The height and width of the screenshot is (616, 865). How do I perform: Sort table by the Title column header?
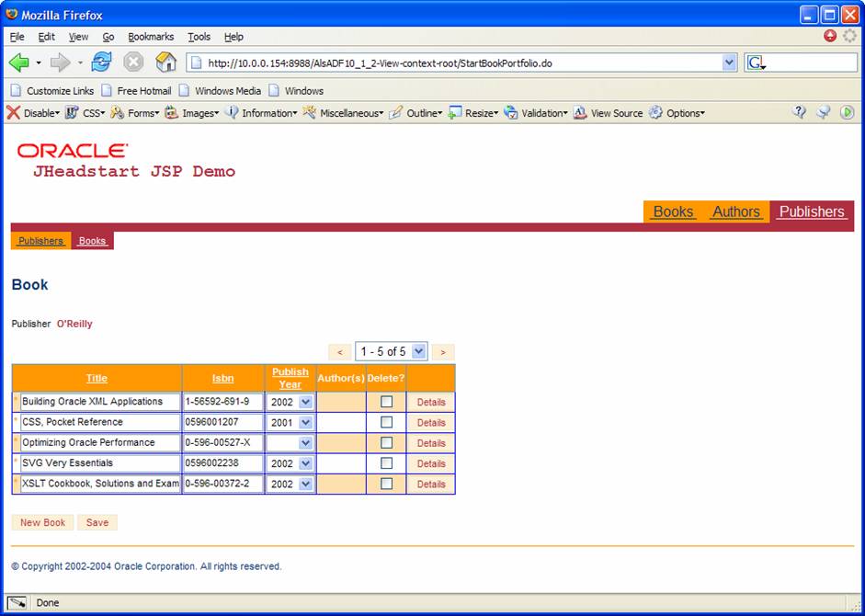97,378
